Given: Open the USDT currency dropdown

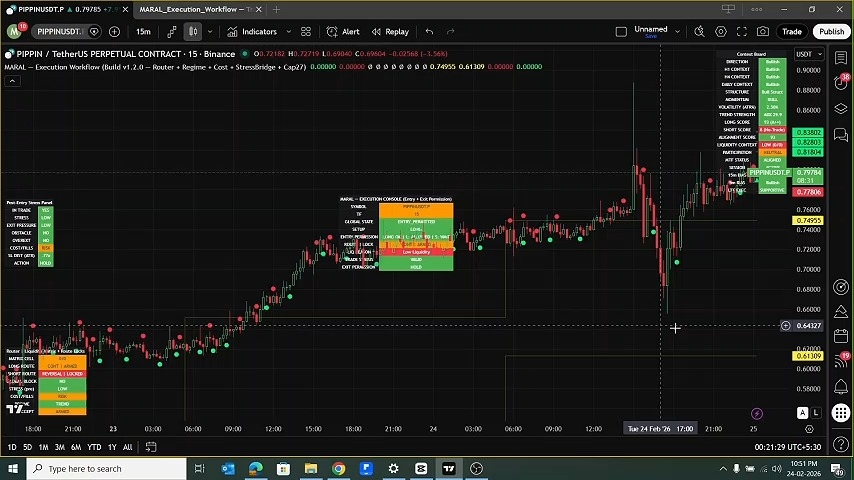Looking at the screenshot, I should [x=809, y=54].
